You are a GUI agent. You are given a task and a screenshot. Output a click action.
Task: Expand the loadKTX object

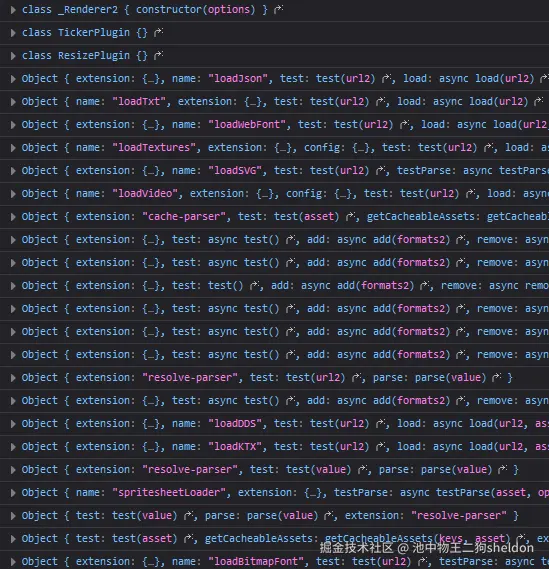click(13, 447)
